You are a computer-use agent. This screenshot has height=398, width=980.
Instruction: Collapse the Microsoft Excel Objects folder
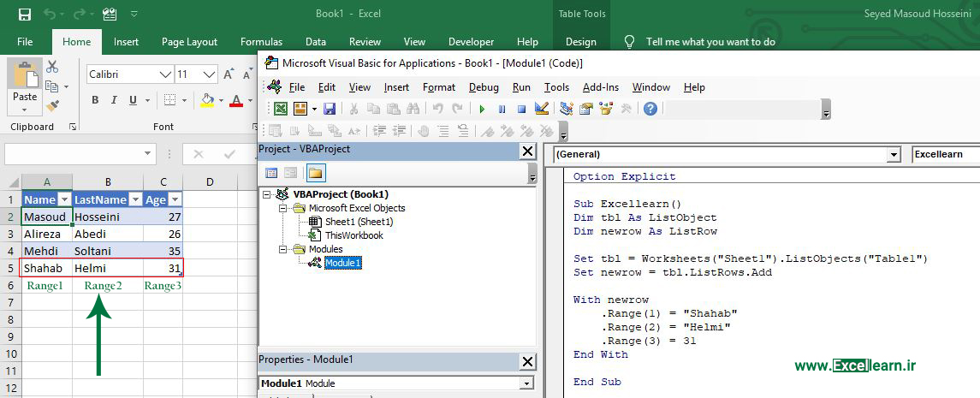coord(282,208)
